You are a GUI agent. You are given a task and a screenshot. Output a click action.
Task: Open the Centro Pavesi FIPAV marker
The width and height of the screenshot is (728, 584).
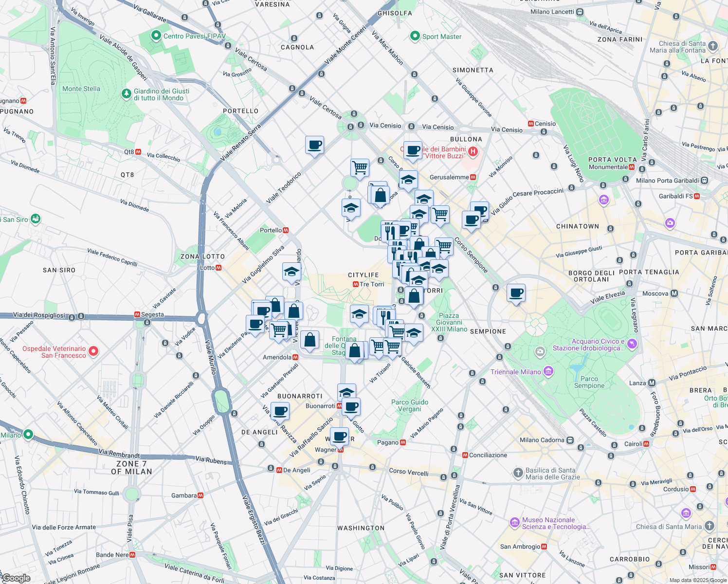point(156,35)
